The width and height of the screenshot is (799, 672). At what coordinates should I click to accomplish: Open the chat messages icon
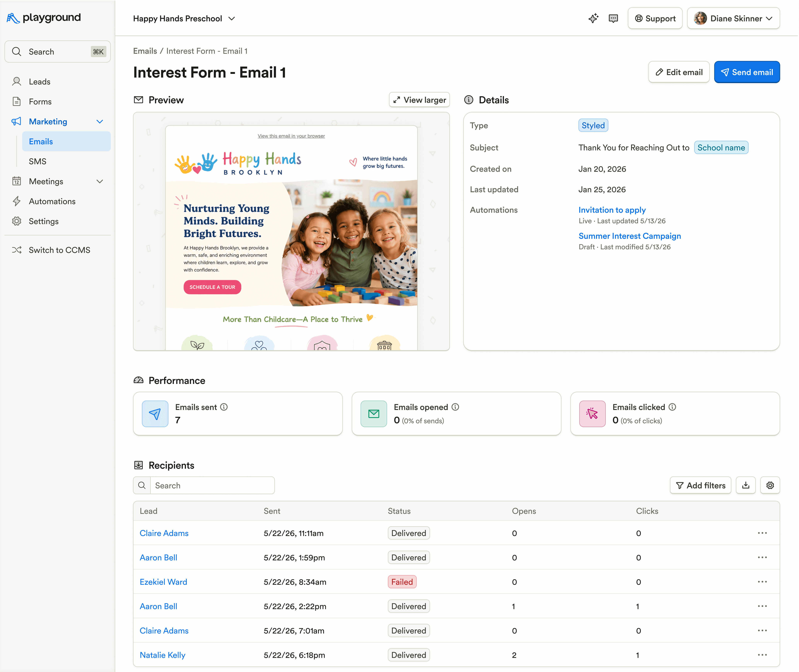(x=613, y=18)
